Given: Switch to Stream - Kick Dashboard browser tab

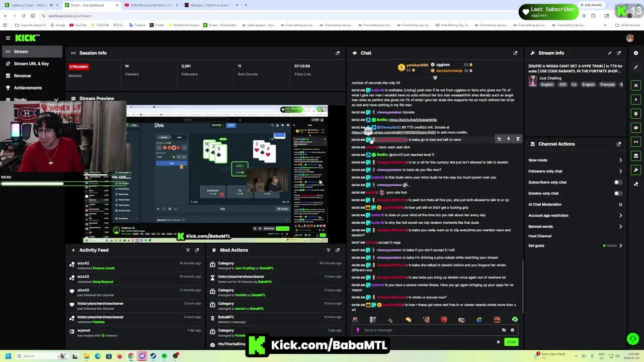Looking at the screenshot, I should (x=92, y=5).
